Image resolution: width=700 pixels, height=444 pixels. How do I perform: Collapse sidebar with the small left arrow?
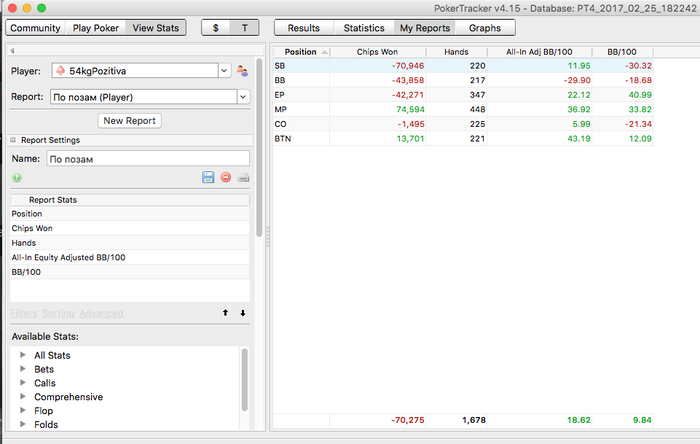[x=12, y=50]
